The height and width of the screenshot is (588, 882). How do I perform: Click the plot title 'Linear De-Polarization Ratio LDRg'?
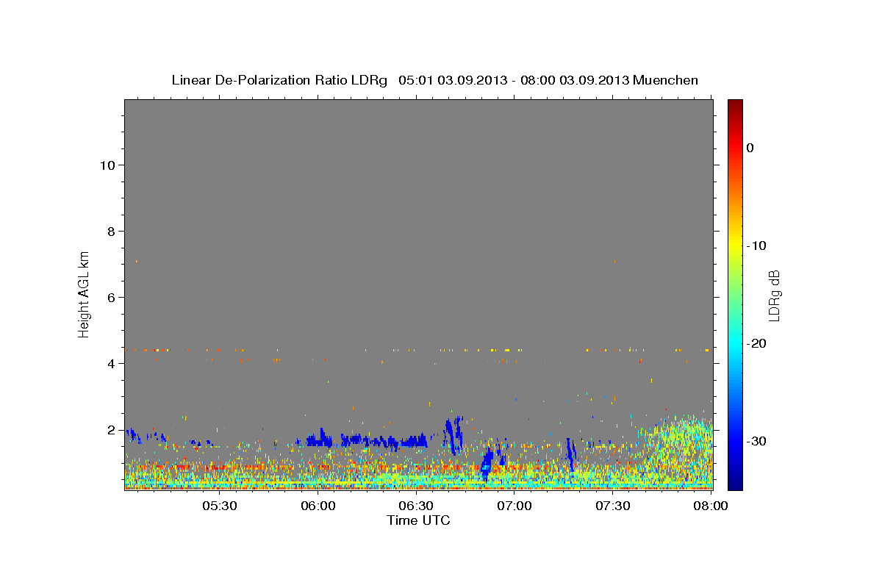tap(279, 80)
